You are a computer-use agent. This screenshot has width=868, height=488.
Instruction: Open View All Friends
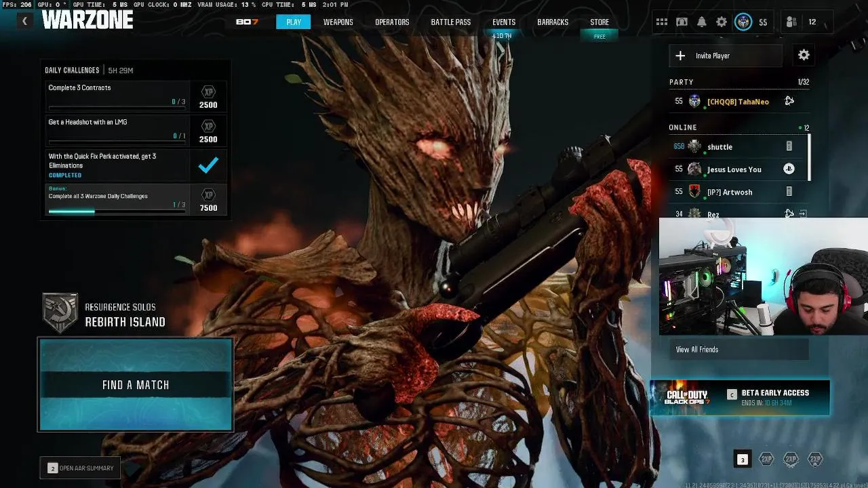point(738,349)
